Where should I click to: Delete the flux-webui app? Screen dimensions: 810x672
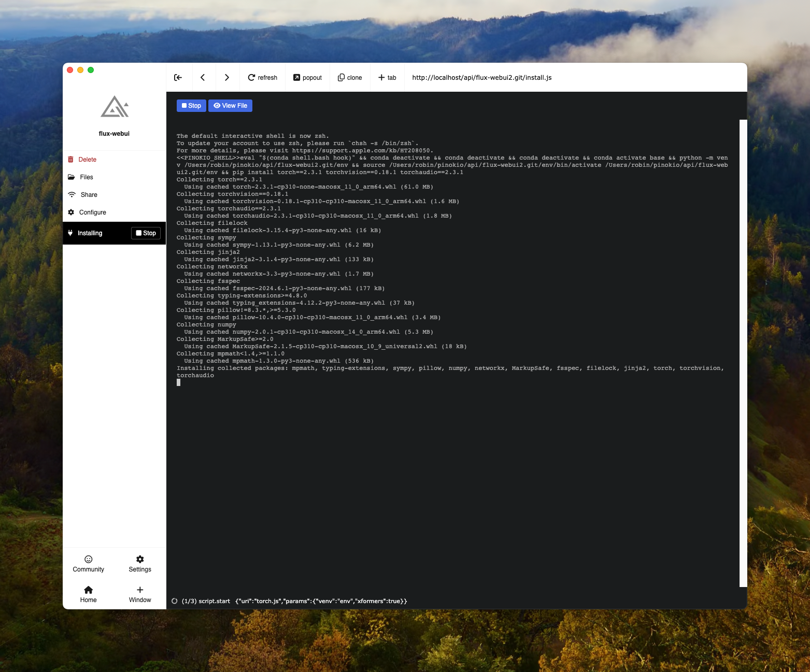point(87,160)
